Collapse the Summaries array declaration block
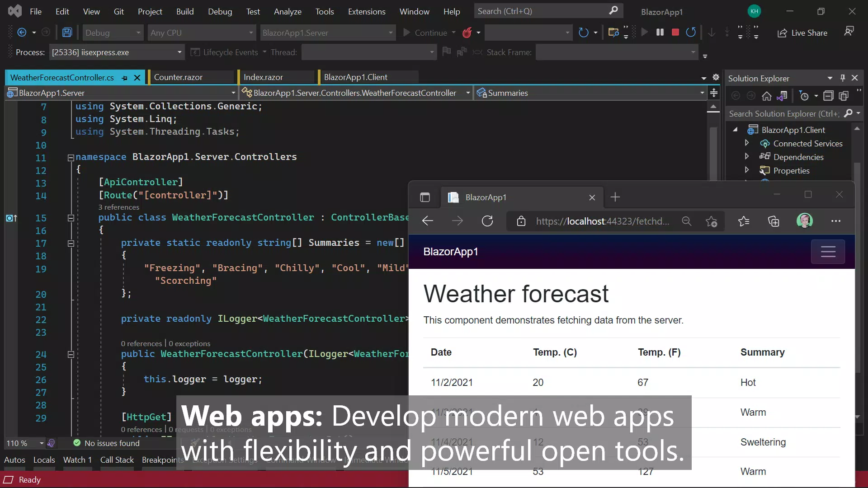The width and height of the screenshot is (868, 488). [x=71, y=243]
